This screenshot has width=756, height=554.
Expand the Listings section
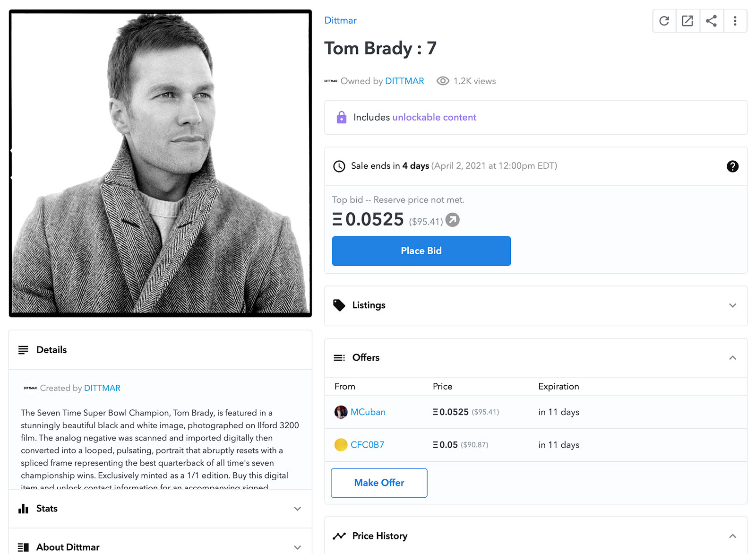pyautogui.click(x=732, y=305)
